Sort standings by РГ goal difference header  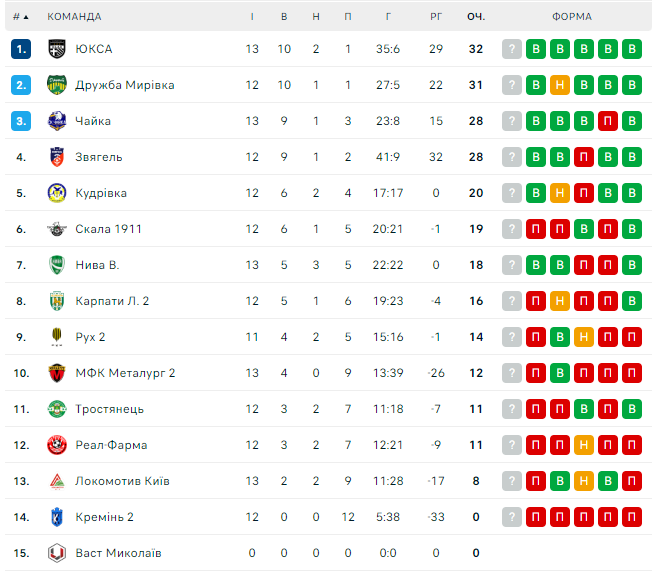(x=436, y=17)
